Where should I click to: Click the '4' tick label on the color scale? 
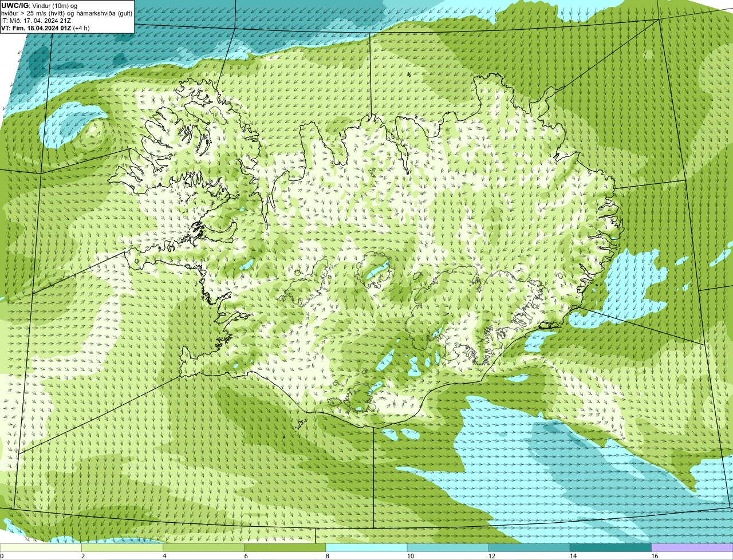coord(164,556)
